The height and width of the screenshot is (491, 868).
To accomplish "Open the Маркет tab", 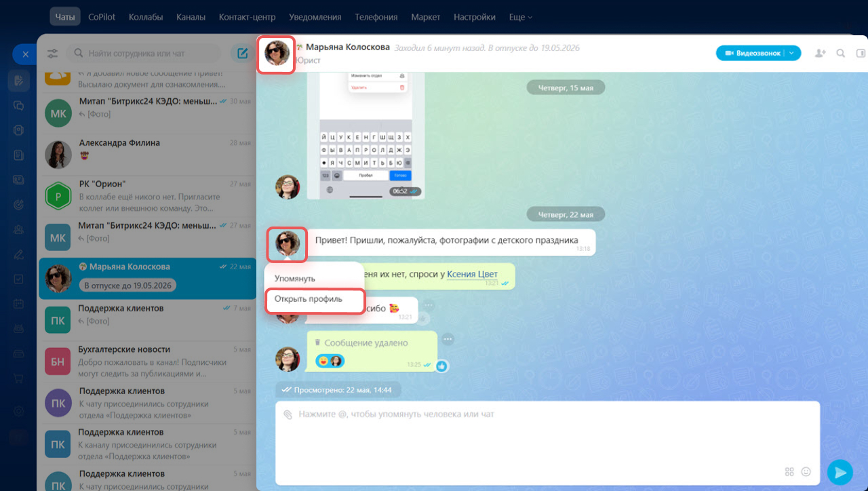I will pos(425,17).
